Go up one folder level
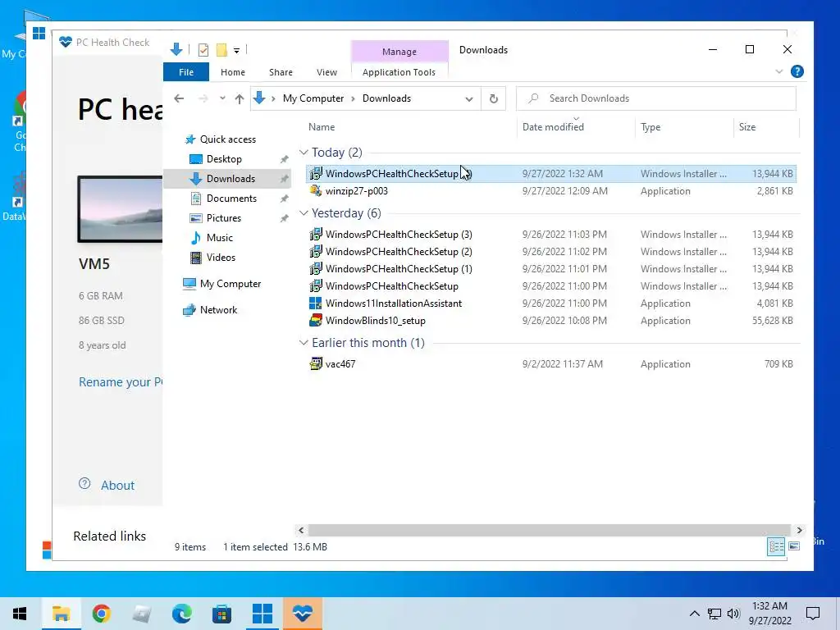This screenshot has height=630, width=840. click(x=240, y=98)
